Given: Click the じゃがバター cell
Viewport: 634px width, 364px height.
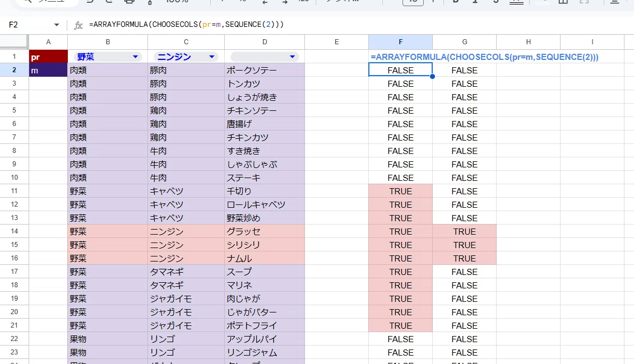Looking at the screenshot, I should tap(265, 312).
